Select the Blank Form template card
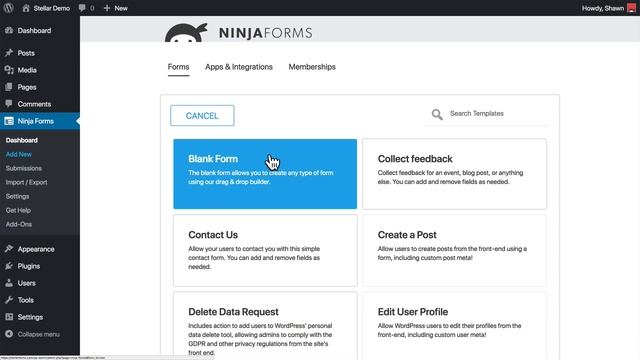 coord(265,174)
